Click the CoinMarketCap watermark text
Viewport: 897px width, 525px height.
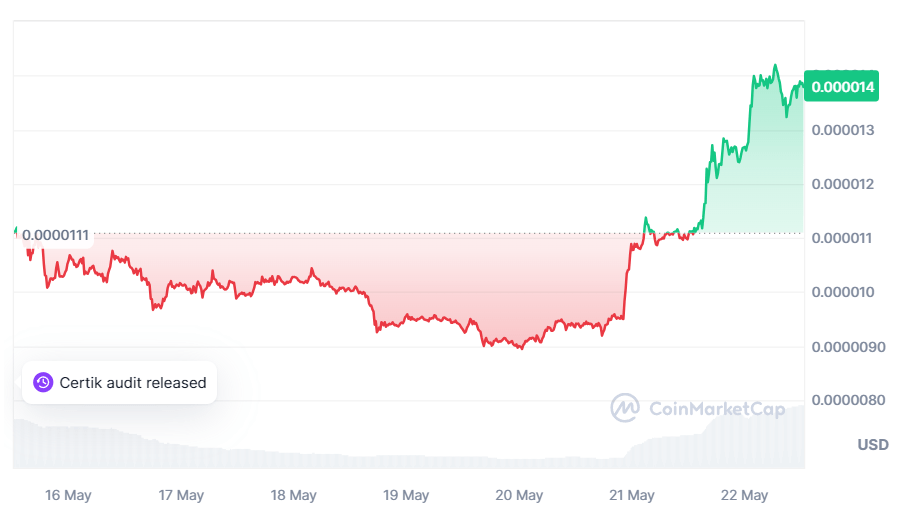pyautogui.click(x=717, y=409)
